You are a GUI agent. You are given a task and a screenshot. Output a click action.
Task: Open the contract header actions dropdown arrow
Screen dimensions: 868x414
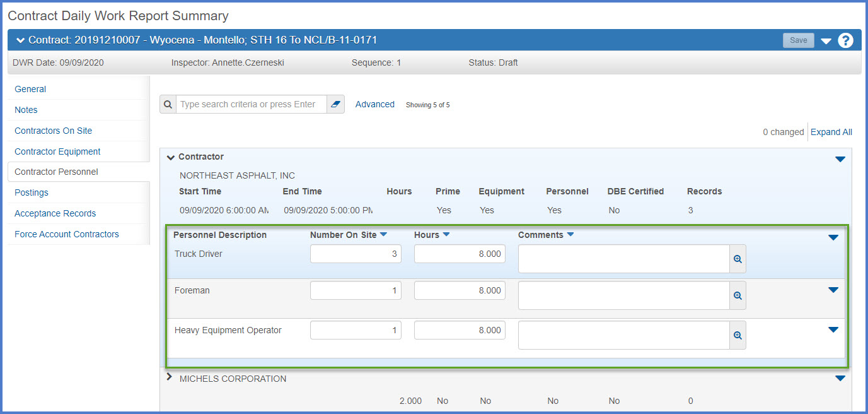tap(826, 41)
